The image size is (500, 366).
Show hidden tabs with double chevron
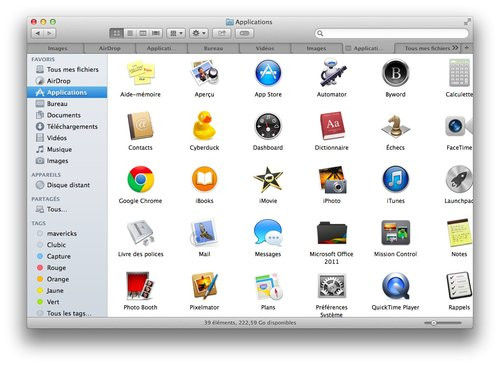pyautogui.click(x=455, y=48)
